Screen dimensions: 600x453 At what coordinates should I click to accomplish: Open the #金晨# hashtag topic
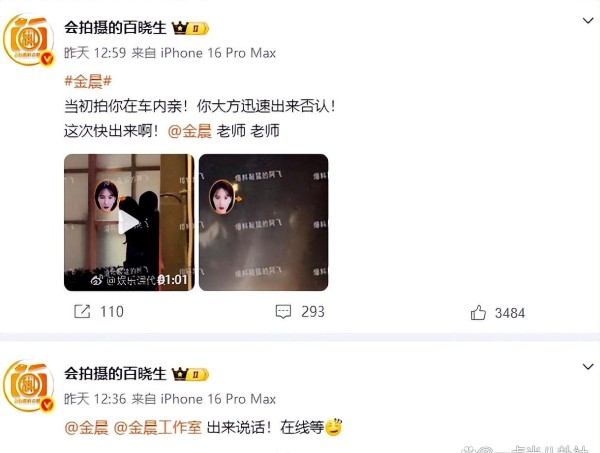pos(88,81)
